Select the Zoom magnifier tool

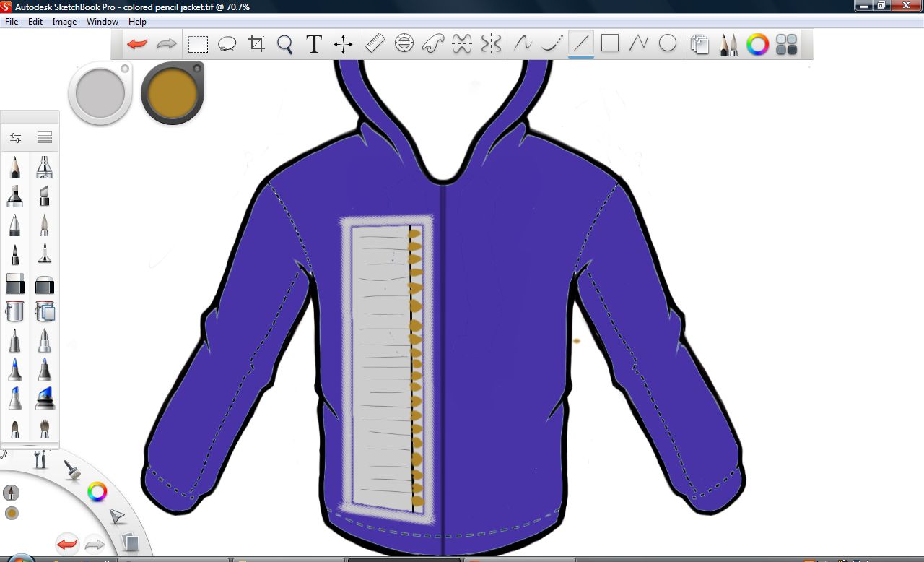(x=285, y=45)
